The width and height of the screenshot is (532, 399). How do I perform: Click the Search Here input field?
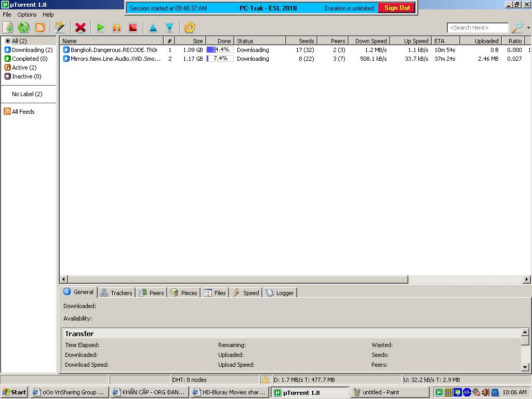point(478,28)
